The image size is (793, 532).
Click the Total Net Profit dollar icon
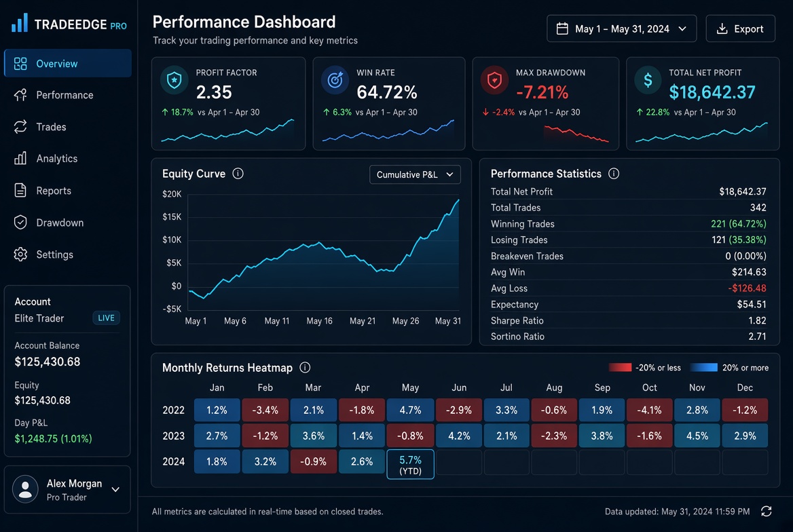pos(648,80)
